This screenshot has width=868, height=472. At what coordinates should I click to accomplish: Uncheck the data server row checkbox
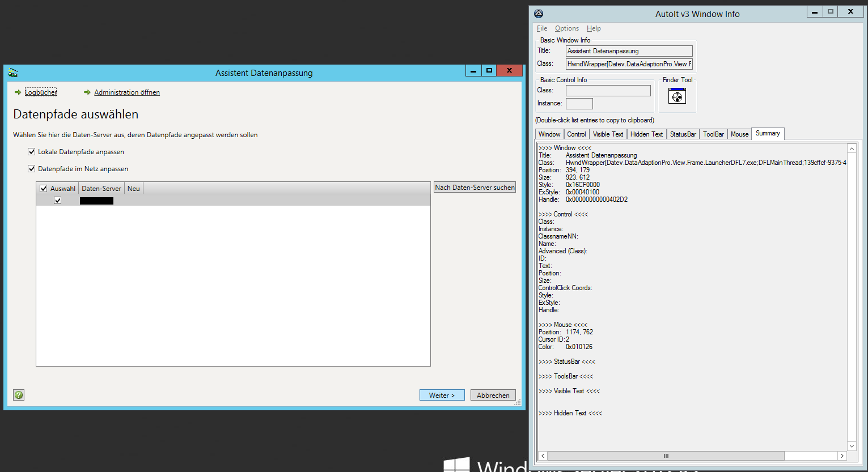click(57, 201)
